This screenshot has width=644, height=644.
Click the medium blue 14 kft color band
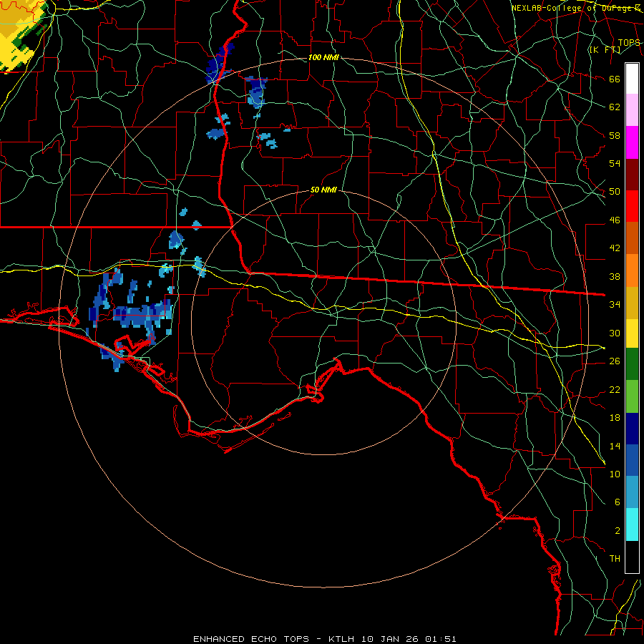(x=632, y=460)
